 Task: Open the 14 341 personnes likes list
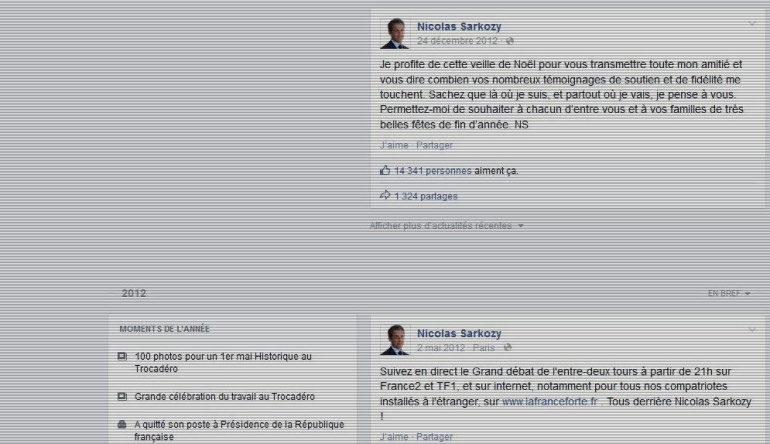(433, 171)
